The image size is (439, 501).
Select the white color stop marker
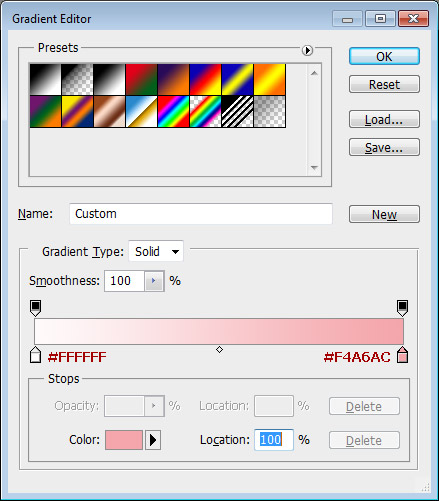(x=36, y=355)
